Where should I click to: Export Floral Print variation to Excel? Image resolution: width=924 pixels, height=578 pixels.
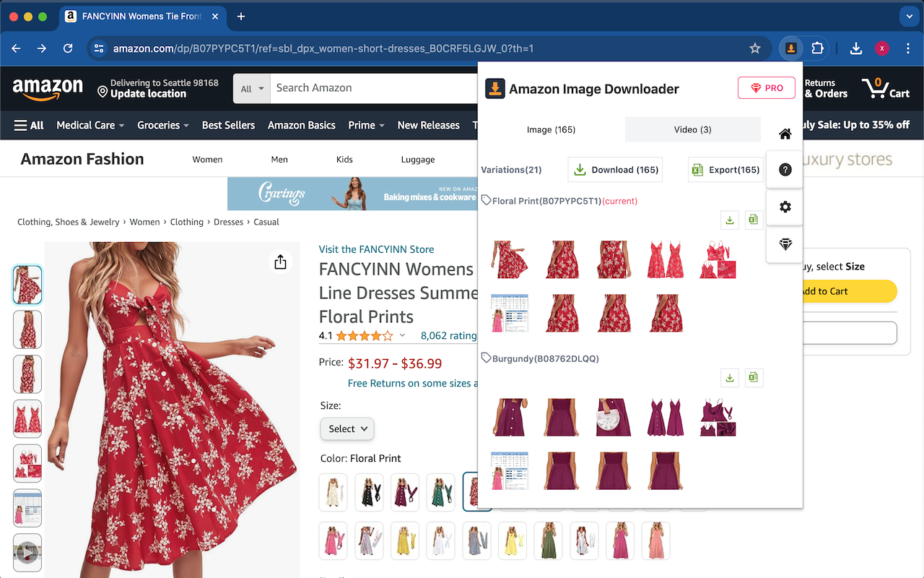click(x=754, y=220)
